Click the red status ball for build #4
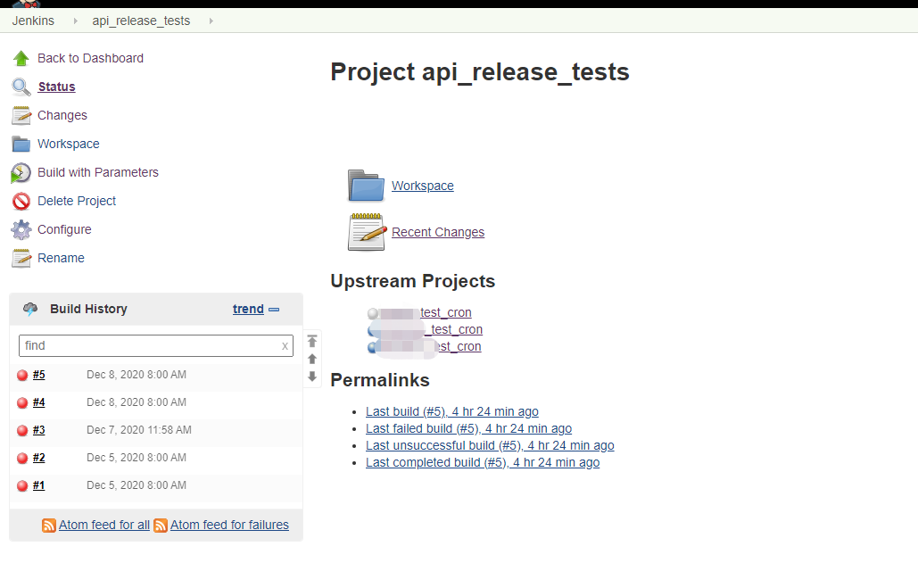This screenshot has width=918, height=588. click(x=22, y=403)
